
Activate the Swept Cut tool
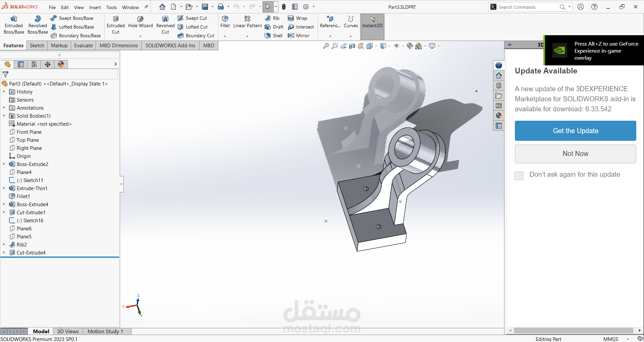pyautogui.click(x=193, y=18)
